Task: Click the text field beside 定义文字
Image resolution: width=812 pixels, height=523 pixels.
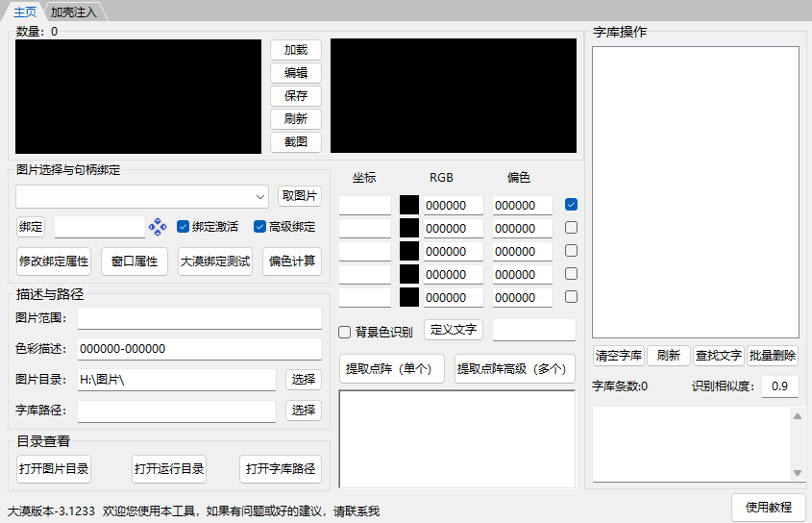Action: coord(534,330)
